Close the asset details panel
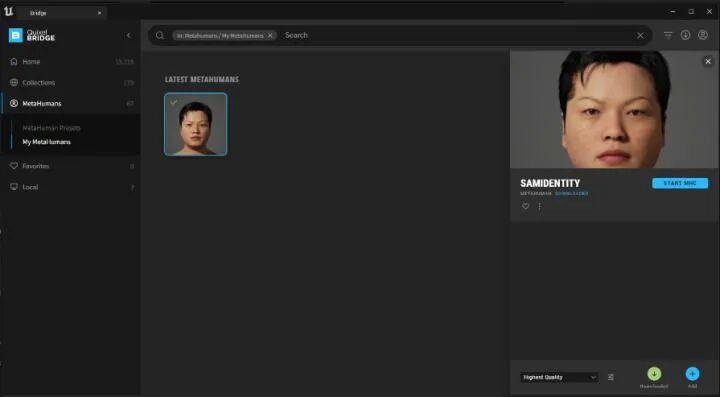Screen dimensions: 720x397 coord(708,61)
